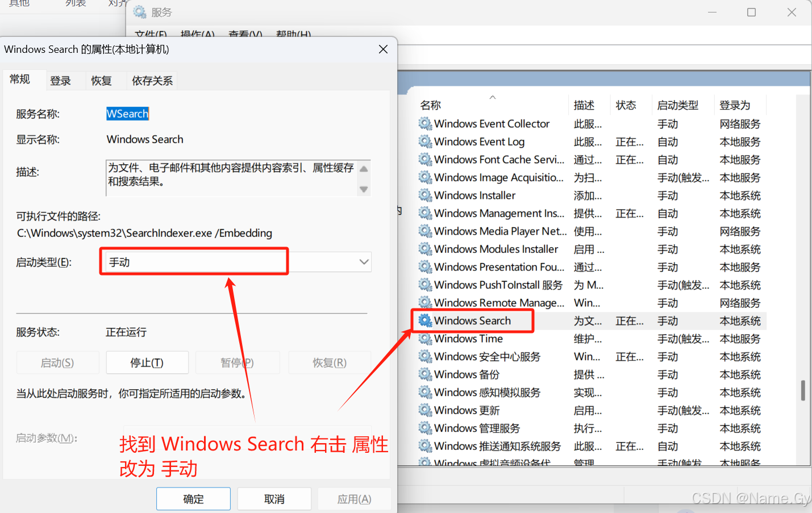The width and height of the screenshot is (812, 513).
Task: Click gear icon of Windows 管理服务 row
Action: pos(425,428)
